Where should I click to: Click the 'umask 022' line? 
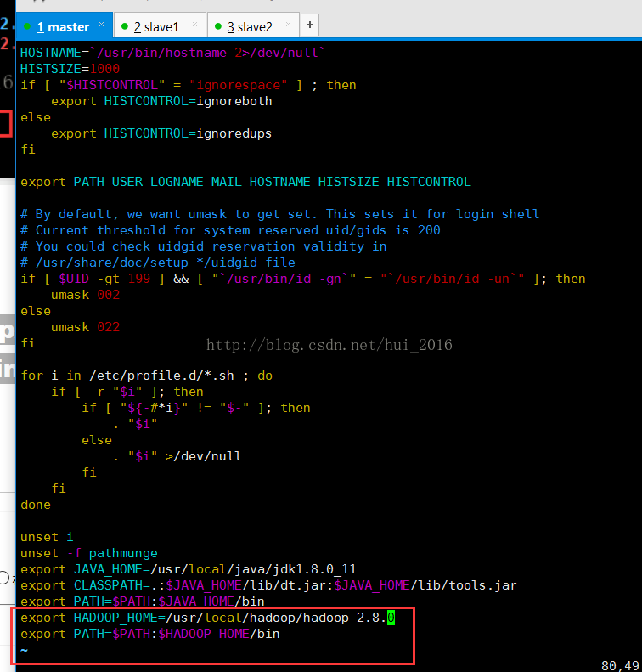point(85,327)
